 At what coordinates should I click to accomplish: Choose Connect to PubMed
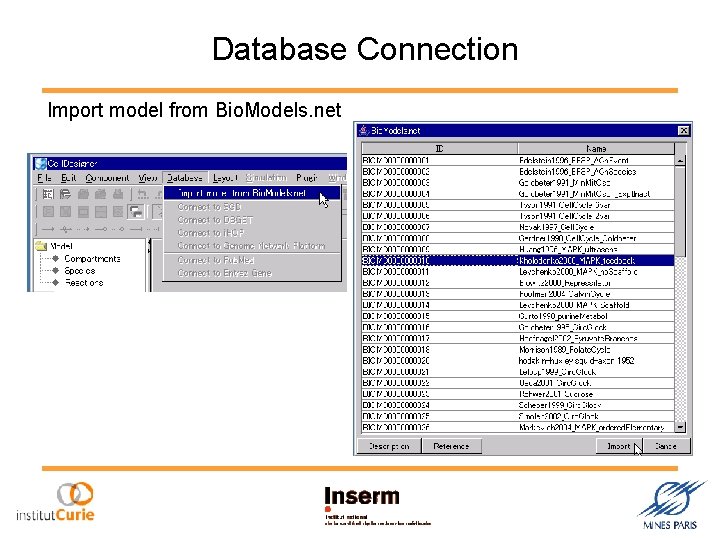252,260
